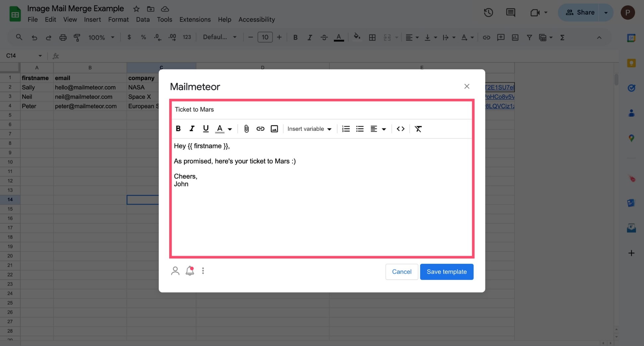Open the fill color bucket
The image size is (644, 346).
[x=357, y=37]
